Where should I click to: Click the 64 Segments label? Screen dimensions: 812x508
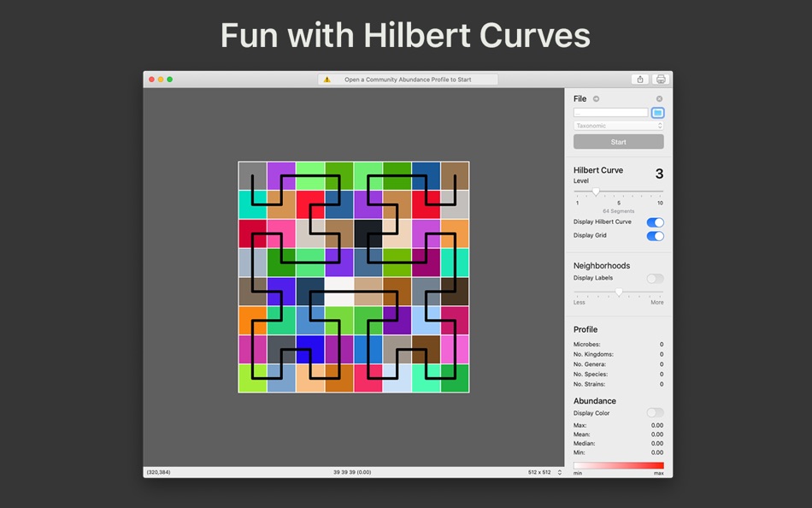pyautogui.click(x=618, y=211)
